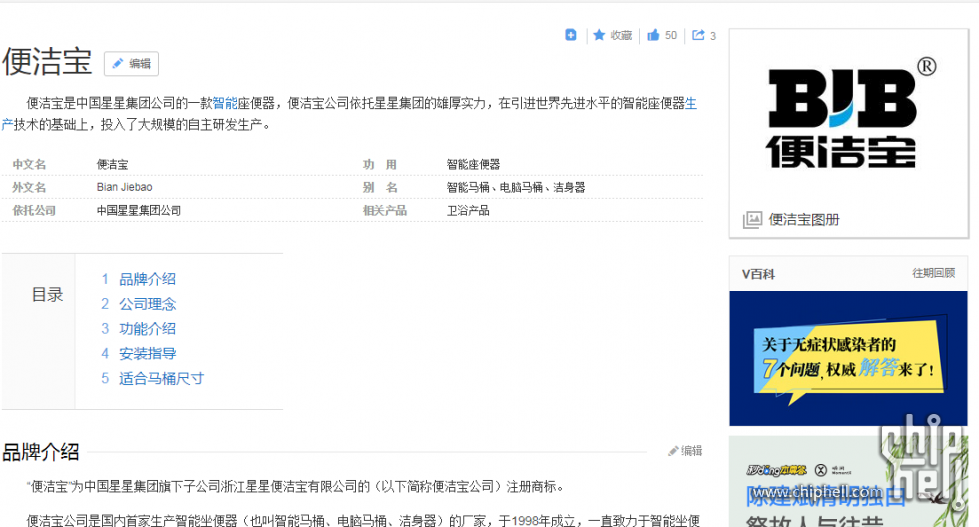Click the Bian Jiebao foreign name value
This screenshot has height=527, width=979.
(x=124, y=187)
